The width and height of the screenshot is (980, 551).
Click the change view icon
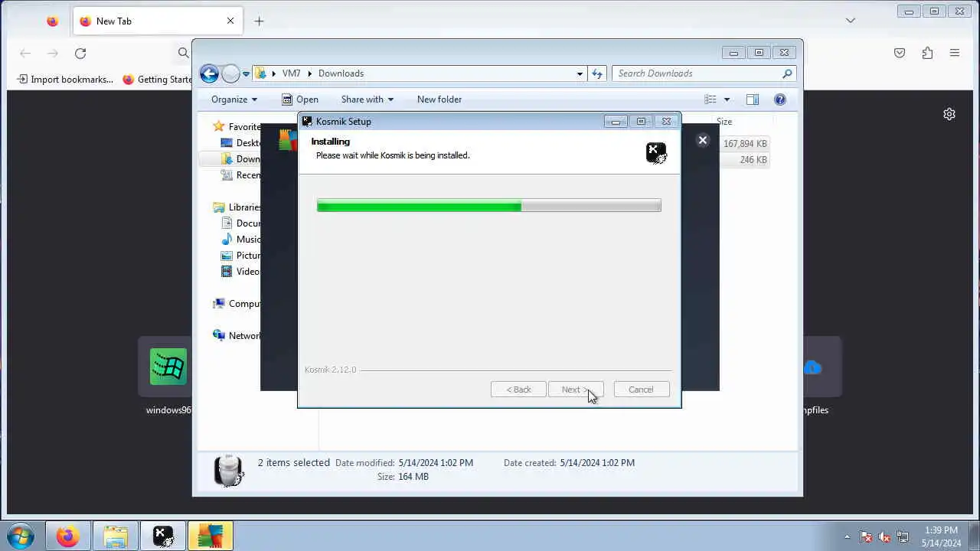pos(710,99)
